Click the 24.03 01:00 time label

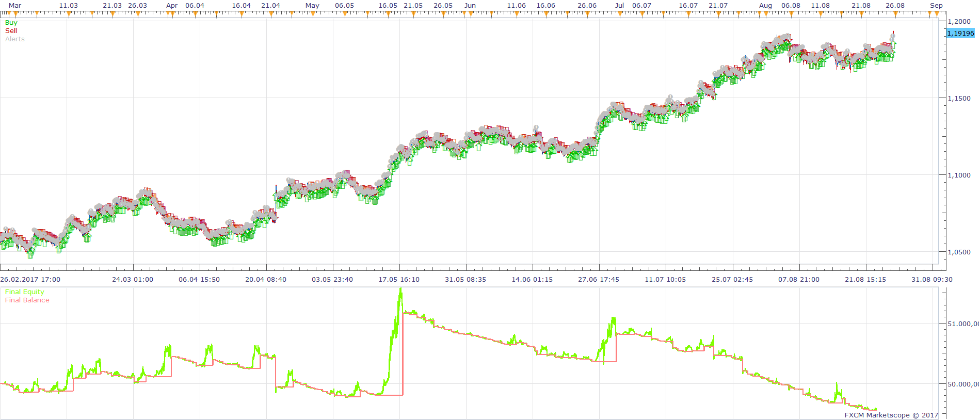[x=133, y=279]
